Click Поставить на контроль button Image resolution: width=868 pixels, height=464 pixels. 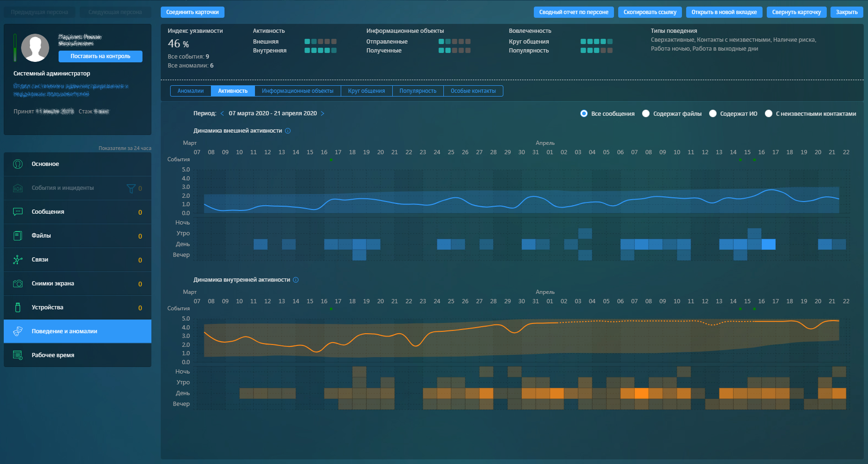[x=100, y=56]
